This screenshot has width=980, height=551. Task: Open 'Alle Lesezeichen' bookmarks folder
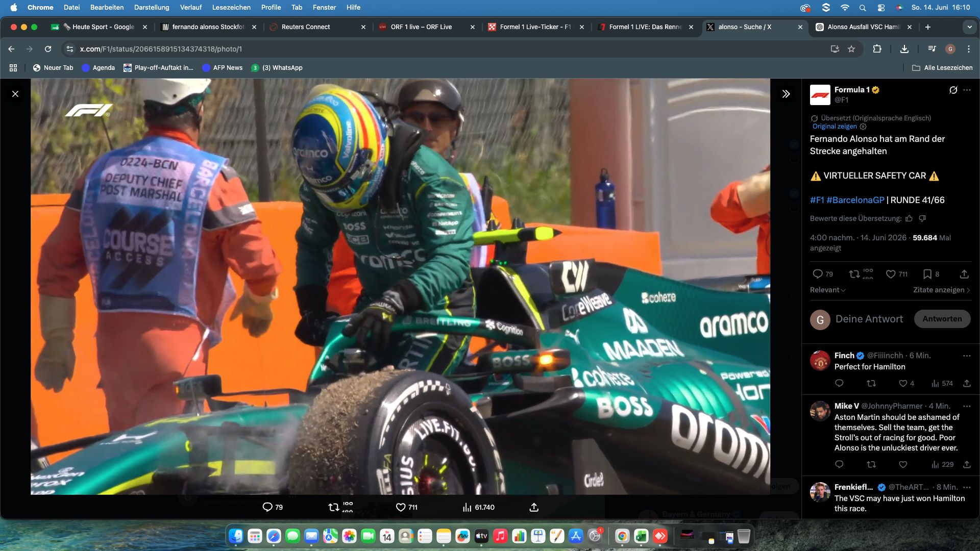(942, 68)
